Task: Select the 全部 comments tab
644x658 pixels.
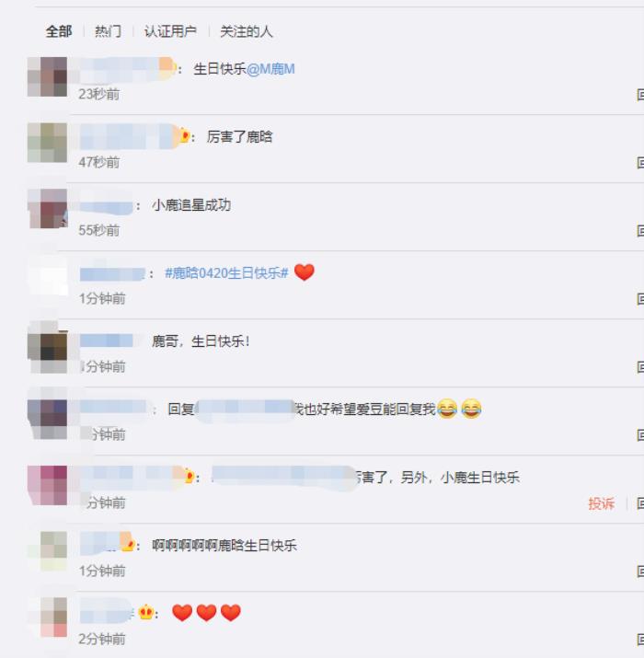Action: pos(59,31)
